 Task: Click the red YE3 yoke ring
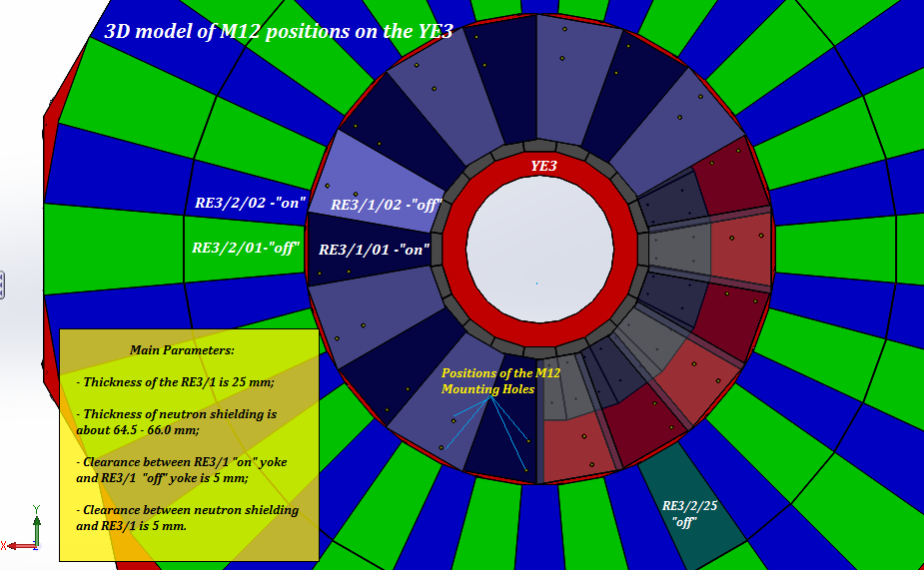[455, 250]
